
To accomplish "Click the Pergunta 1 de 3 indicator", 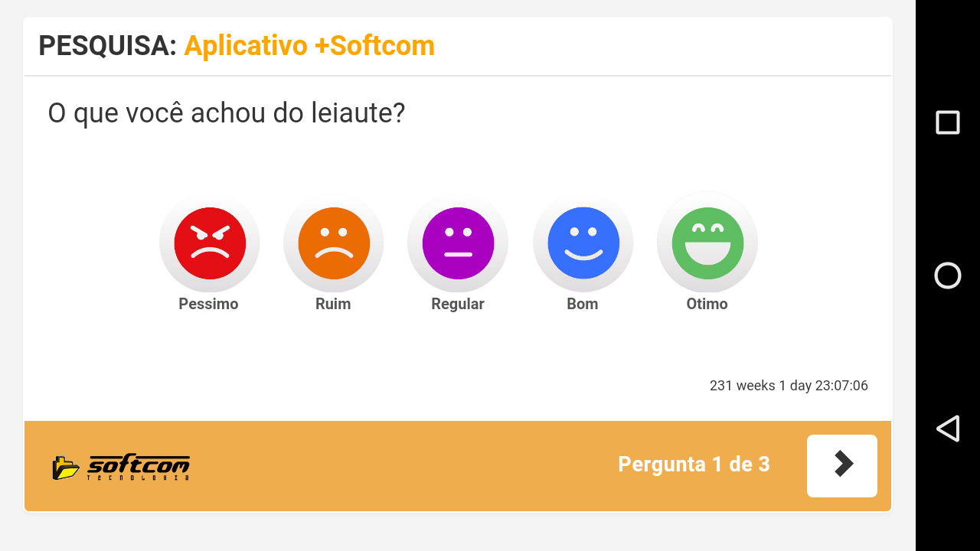I will click(694, 465).
